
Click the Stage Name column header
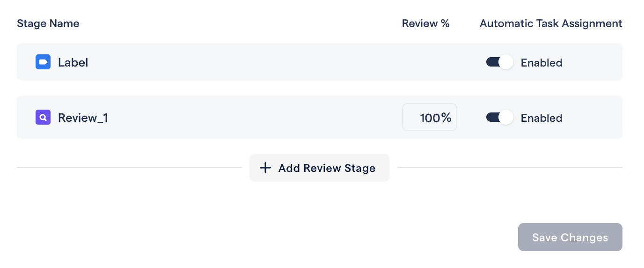pyautogui.click(x=48, y=23)
